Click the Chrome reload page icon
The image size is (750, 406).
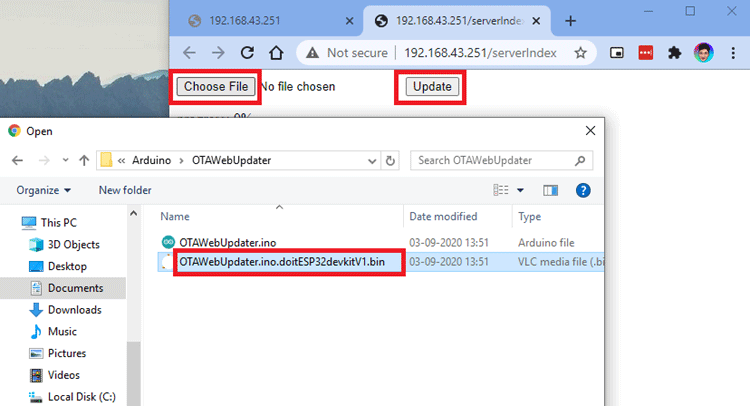point(247,53)
